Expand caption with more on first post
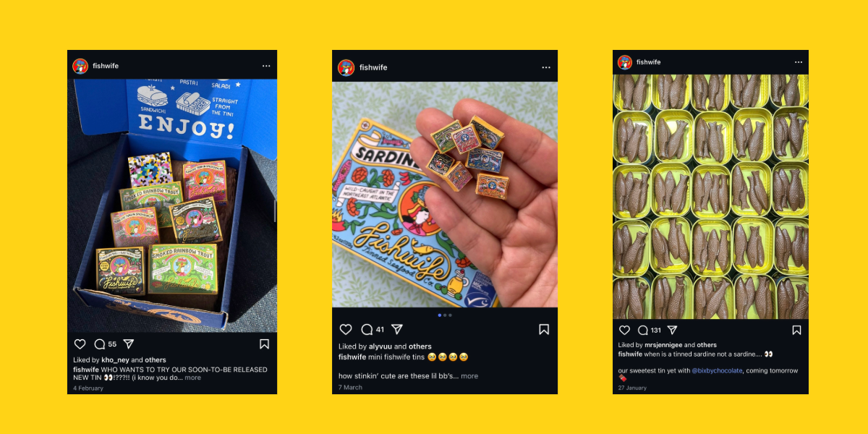The image size is (868, 434). click(x=192, y=378)
